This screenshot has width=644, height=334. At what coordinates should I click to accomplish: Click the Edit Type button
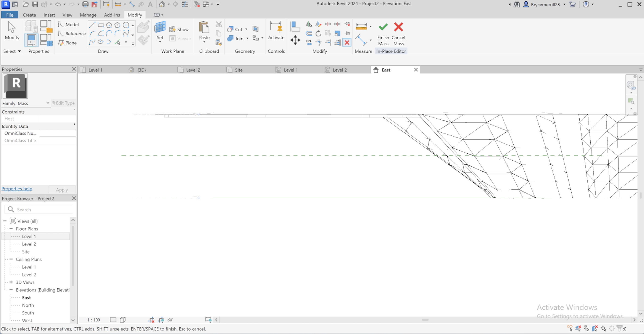coord(63,103)
